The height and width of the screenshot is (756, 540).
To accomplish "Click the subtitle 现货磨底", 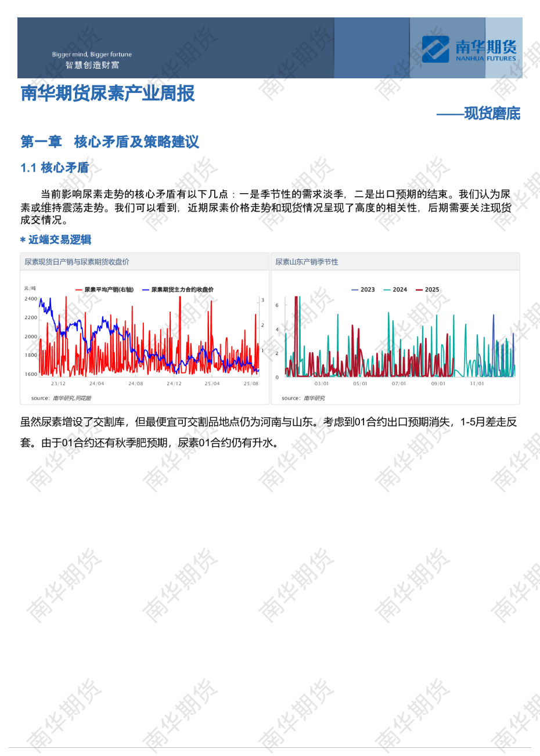I will click(x=491, y=114).
